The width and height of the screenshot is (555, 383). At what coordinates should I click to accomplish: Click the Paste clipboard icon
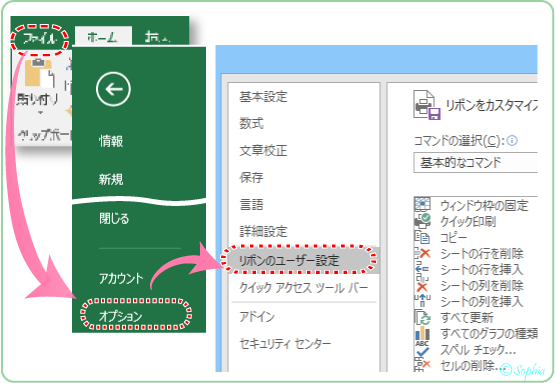pos(40,73)
